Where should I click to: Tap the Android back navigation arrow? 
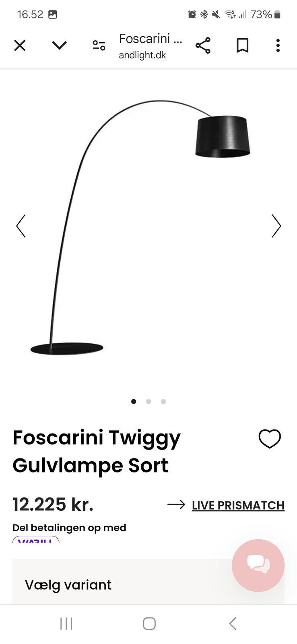232,623
